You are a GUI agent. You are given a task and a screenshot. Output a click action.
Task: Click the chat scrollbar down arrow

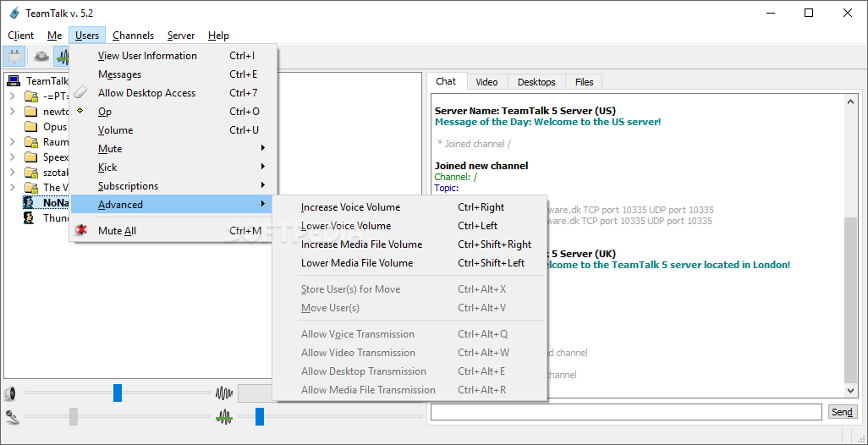851,391
